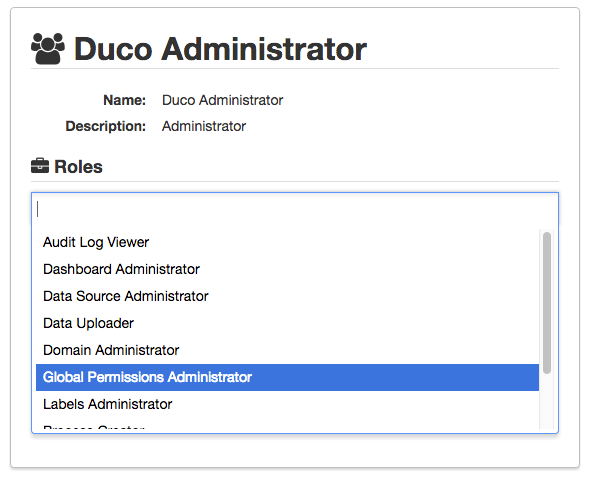
Task: Click empty panel area below roles dropdown
Action: [295, 450]
